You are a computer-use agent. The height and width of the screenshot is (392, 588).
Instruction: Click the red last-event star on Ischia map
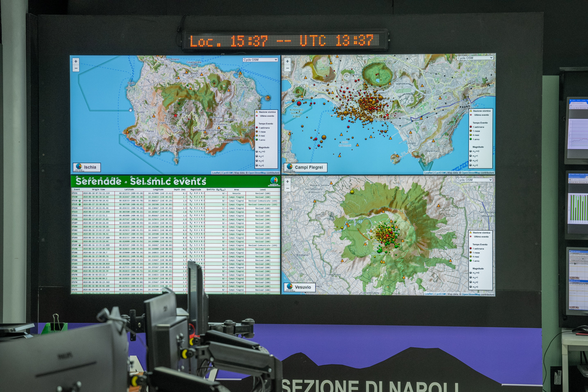pyautogui.click(x=175, y=116)
